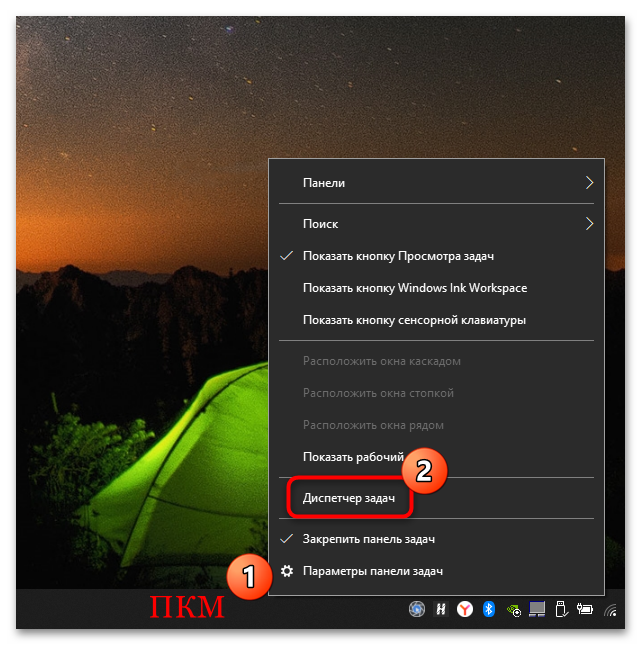The height and width of the screenshot is (645, 641).
Task: Enable Показать кнопку Windows Ink Workspace
Action: tap(414, 288)
